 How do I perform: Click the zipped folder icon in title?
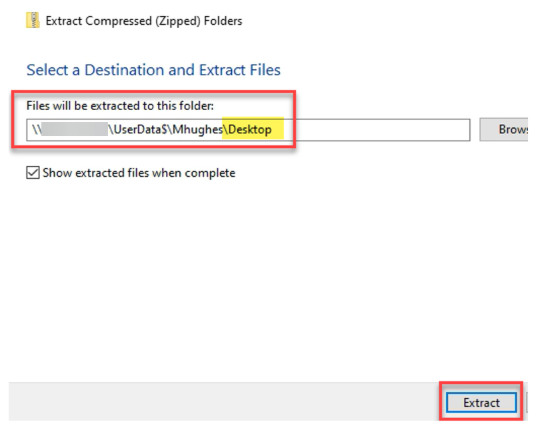32,20
